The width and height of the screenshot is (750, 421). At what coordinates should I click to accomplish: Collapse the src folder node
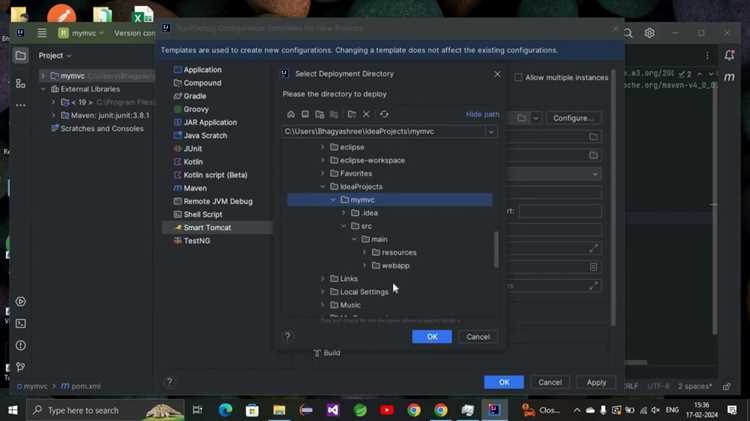(343, 226)
